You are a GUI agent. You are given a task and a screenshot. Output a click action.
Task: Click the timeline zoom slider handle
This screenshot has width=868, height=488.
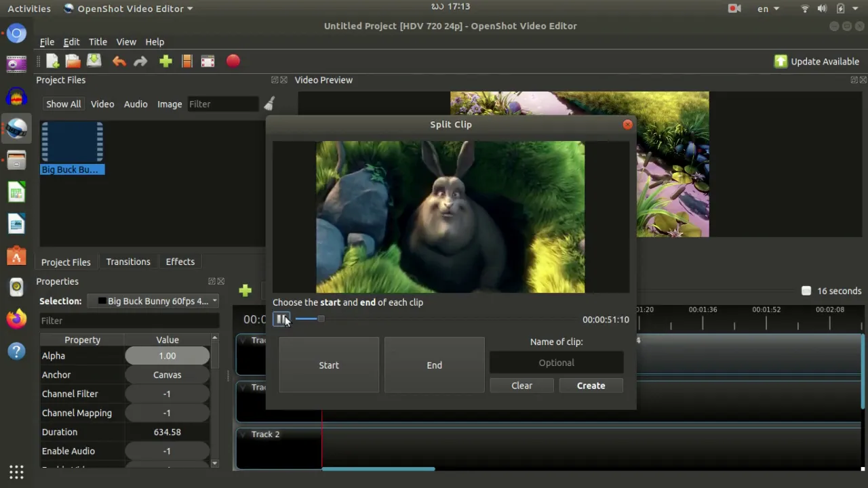click(806, 291)
